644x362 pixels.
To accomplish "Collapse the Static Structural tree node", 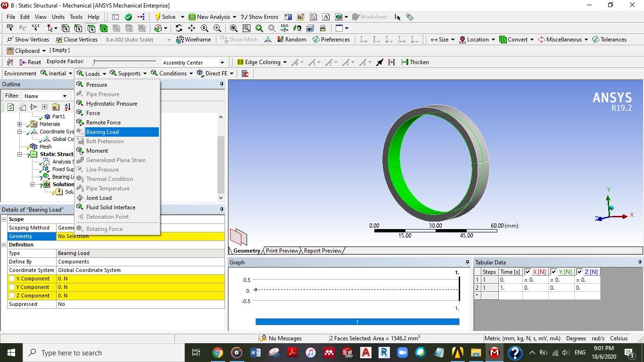I will (x=20, y=154).
